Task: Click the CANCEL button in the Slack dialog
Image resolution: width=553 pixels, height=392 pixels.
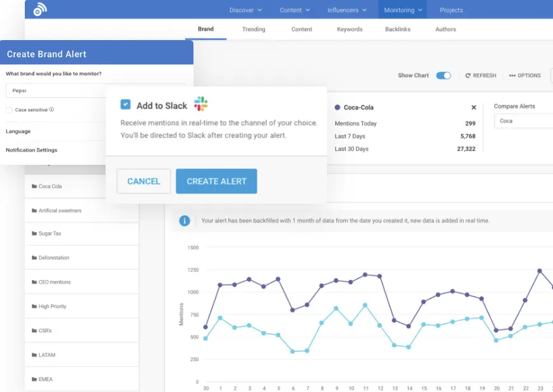Action: tap(143, 181)
